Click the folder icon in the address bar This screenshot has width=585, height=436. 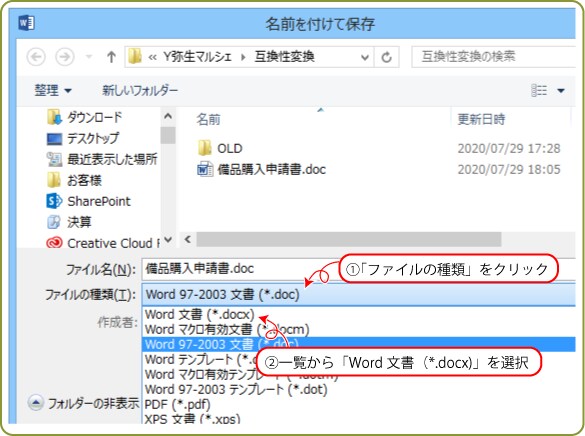pos(135,57)
